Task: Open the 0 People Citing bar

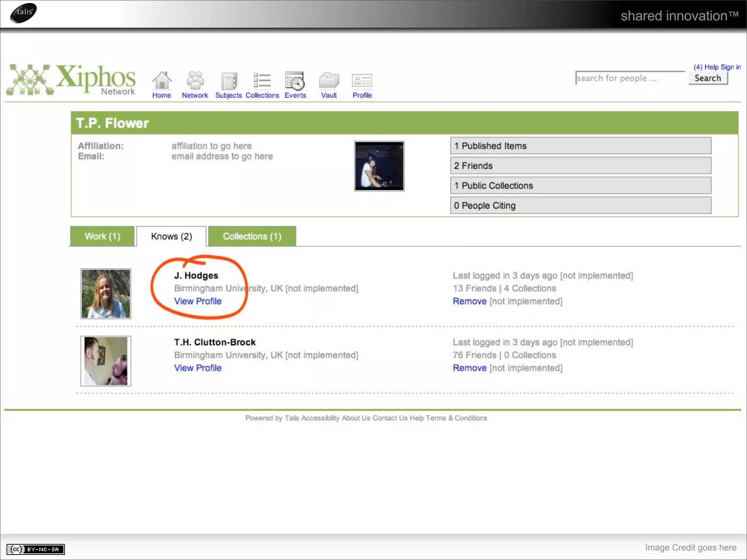Action: click(581, 205)
